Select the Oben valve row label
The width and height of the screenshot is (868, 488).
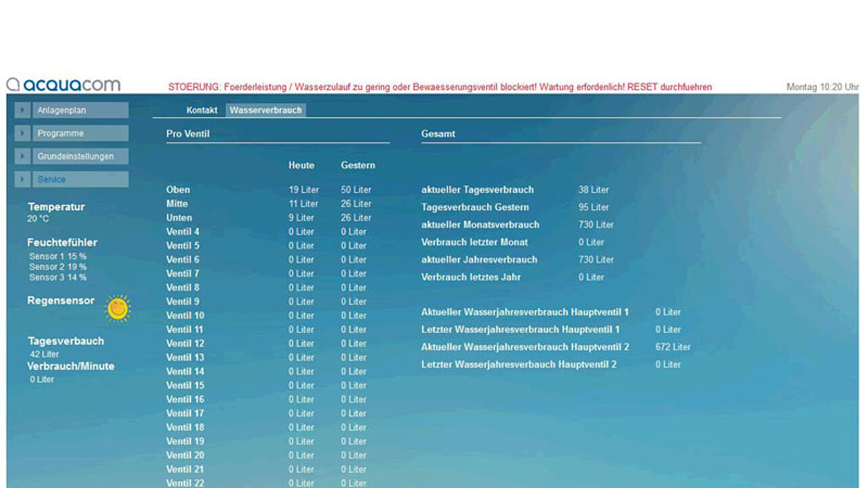pyautogui.click(x=178, y=190)
